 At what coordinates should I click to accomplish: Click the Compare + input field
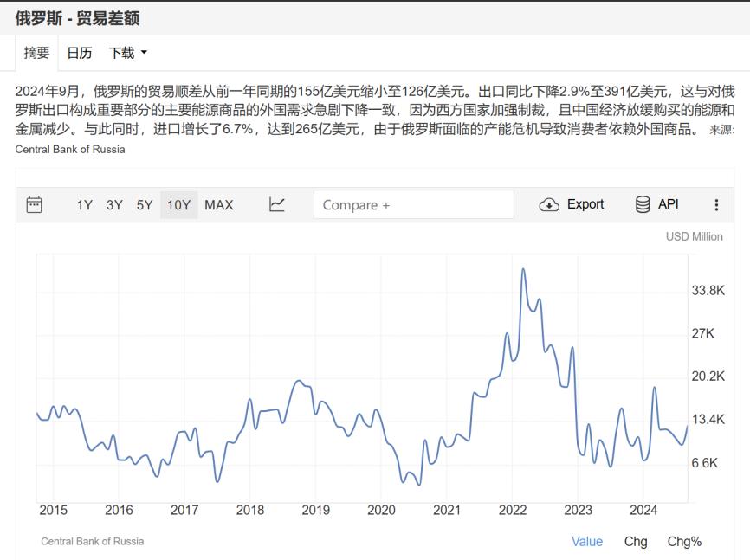click(413, 205)
